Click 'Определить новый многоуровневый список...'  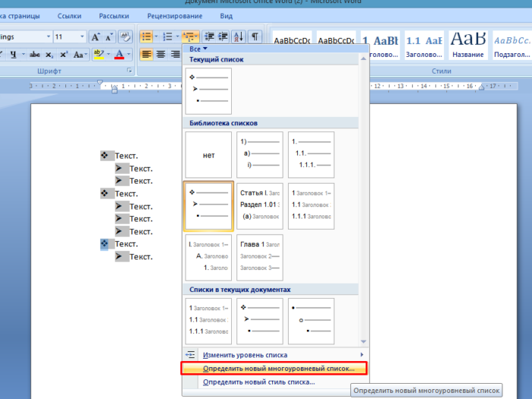(x=274, y=369)
